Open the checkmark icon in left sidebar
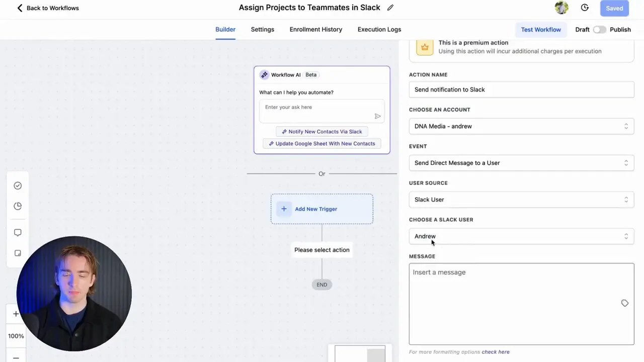 (x=18, y=186)
